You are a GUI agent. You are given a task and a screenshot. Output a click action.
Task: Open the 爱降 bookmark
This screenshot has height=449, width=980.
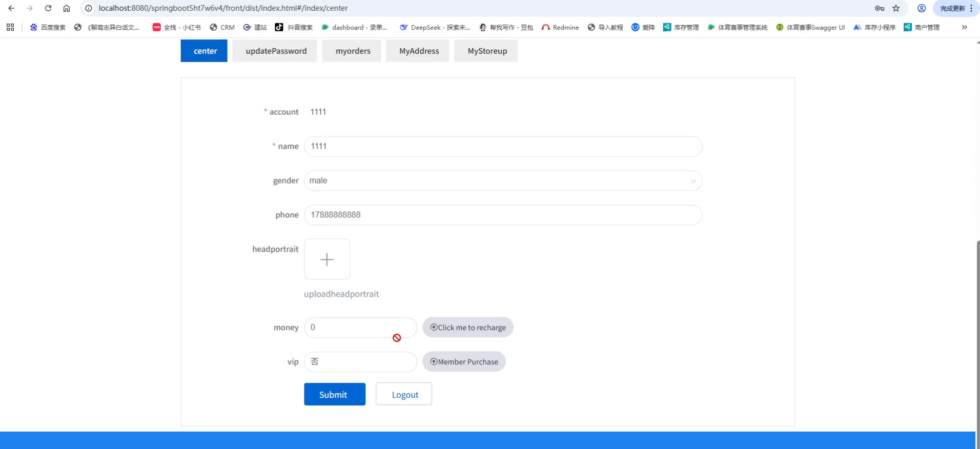(x=643, y=27)
